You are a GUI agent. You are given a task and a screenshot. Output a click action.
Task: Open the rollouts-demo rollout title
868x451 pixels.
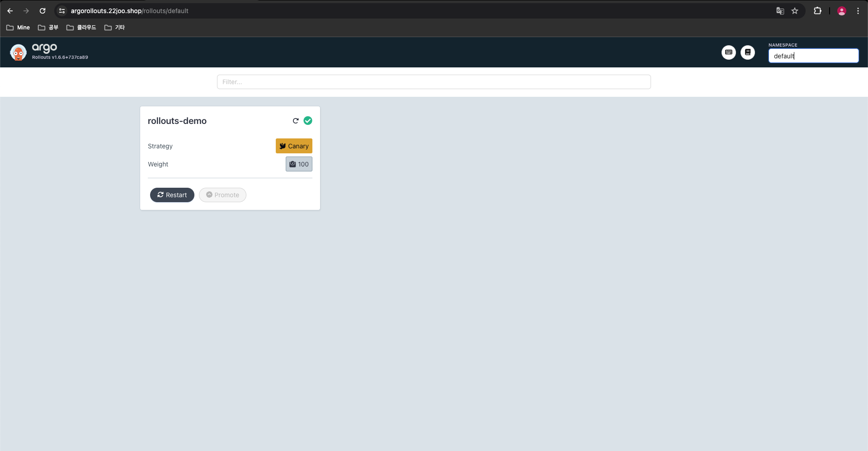pyautogui.click(x=177, y=121)
